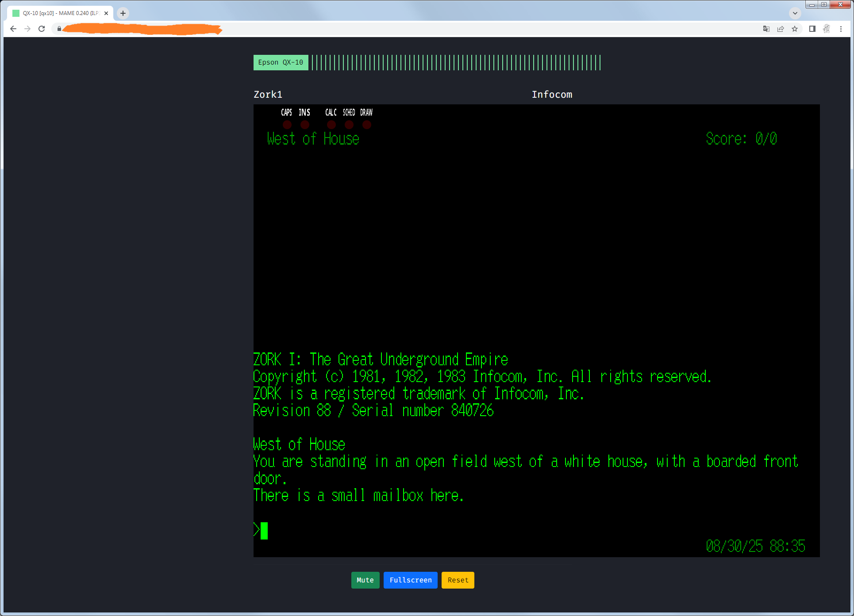854x616 pixels.
Task: Open a new browser tab
Action: pyautogui.click(x=123, y=13)
